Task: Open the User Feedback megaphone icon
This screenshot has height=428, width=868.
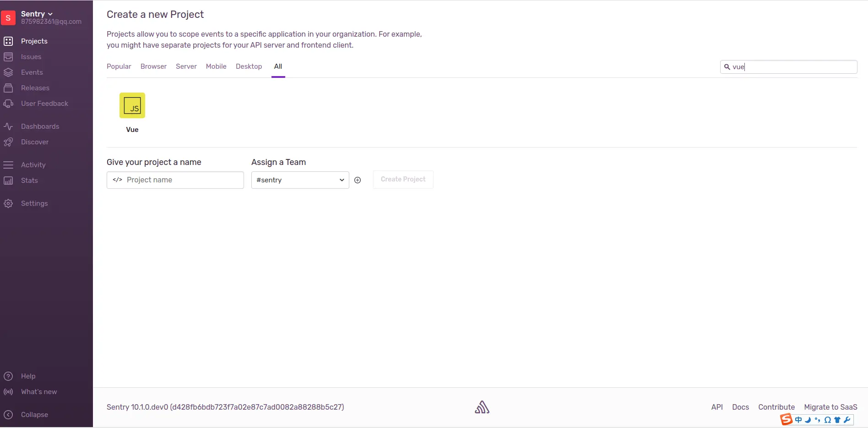Action: (8, 104)
